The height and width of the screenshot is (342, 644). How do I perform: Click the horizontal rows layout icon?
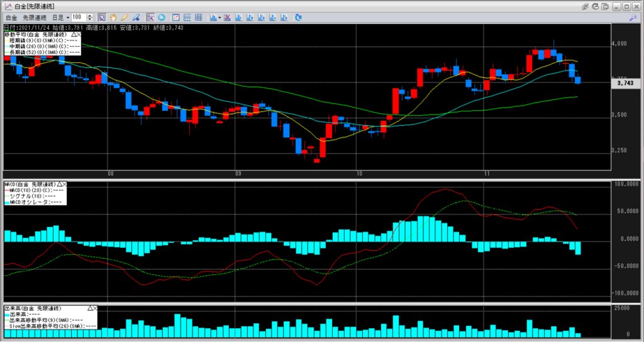(x=187, y=18)
